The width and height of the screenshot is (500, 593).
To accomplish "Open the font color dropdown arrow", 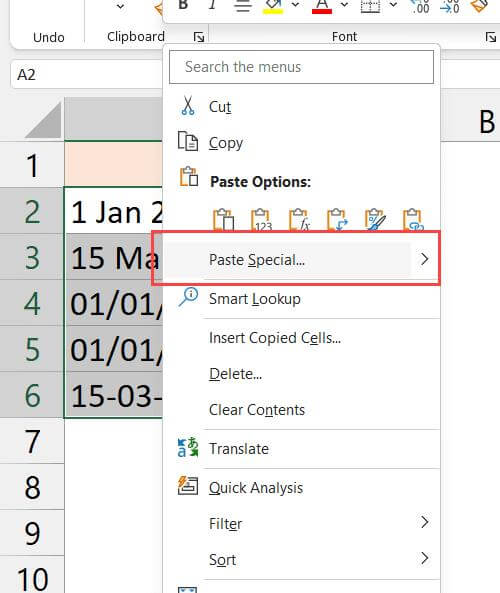I will click(344, 5).
